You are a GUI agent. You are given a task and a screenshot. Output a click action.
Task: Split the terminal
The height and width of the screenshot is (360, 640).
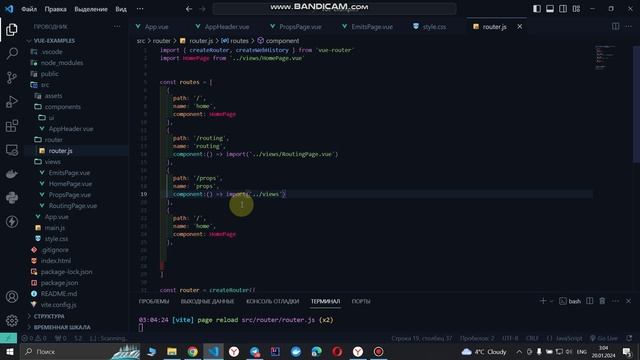tap(589, 301)
